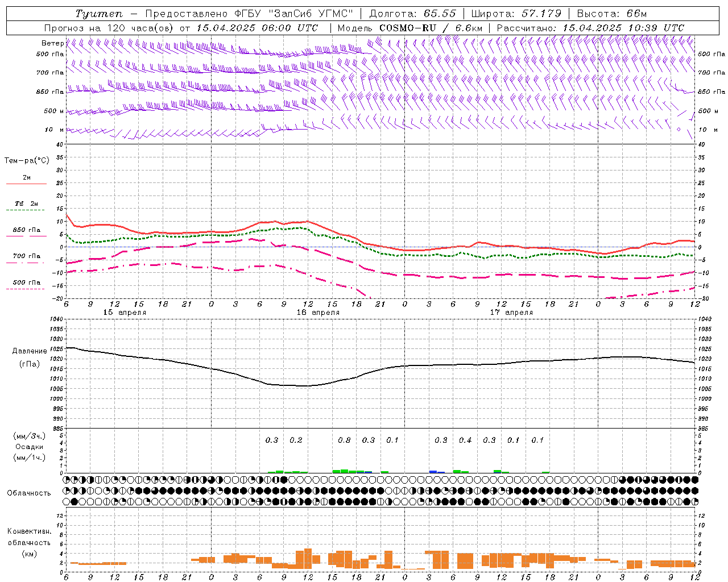Click the "Ветер" wind panel label

52,43
